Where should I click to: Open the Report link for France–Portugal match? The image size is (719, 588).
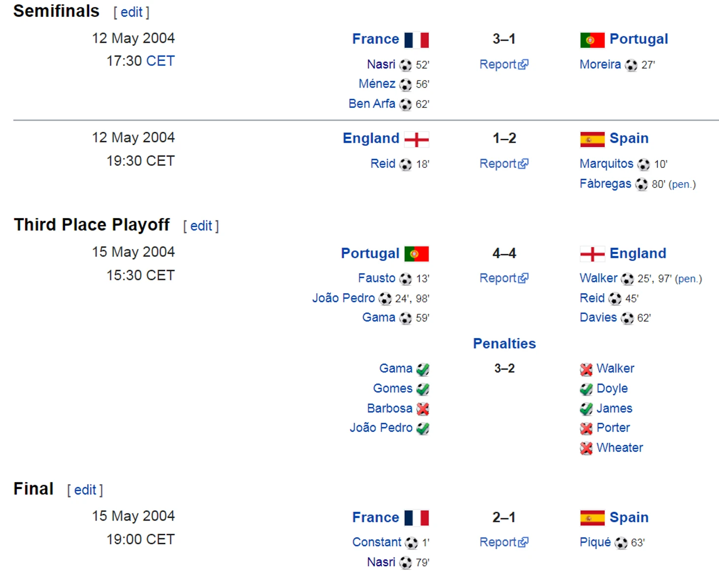click(503, 64)
